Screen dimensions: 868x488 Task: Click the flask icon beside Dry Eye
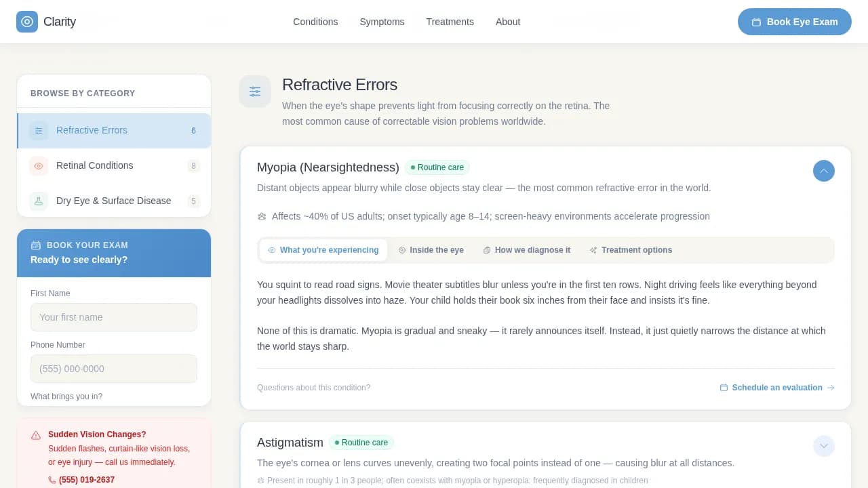pyautogui.click(x=39, y=201)
